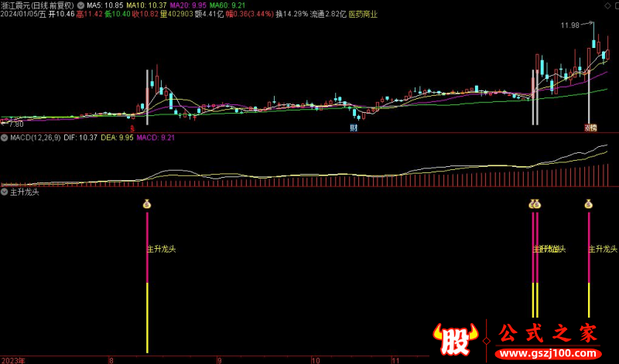
Task: Click the diamond icon at top right corner
Action: point(607,5)
